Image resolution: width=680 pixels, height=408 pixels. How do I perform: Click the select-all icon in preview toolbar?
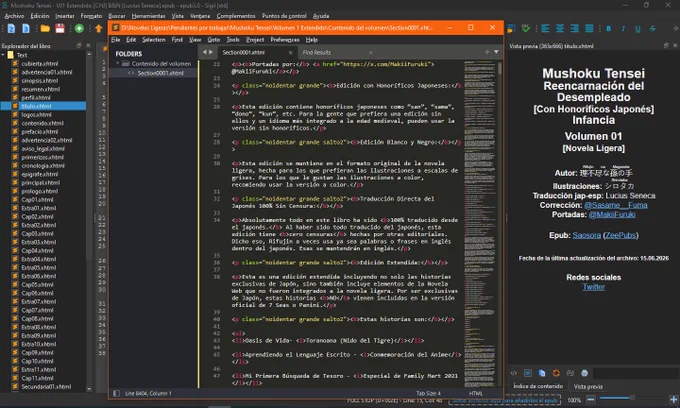click(x=528, y=373)
